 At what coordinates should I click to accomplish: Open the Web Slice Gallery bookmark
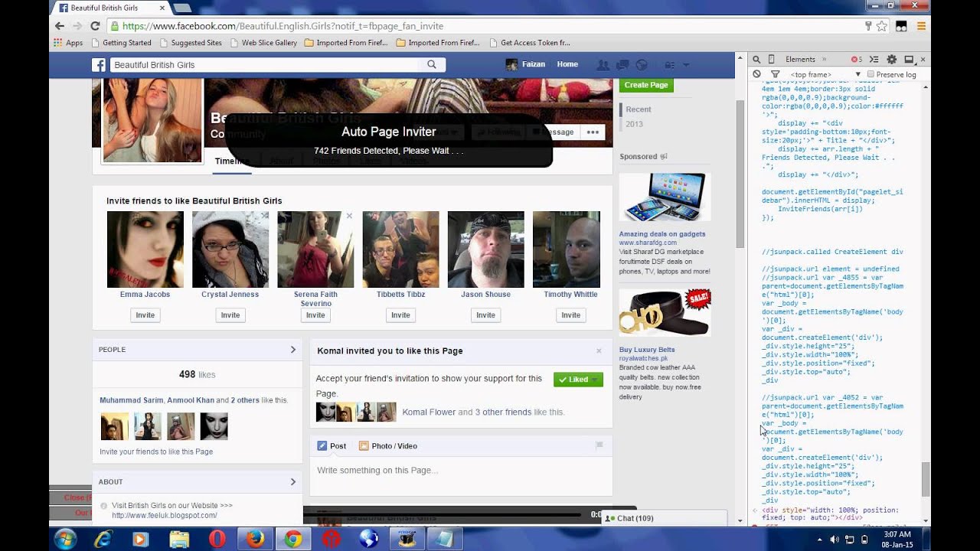coord(263,43)
